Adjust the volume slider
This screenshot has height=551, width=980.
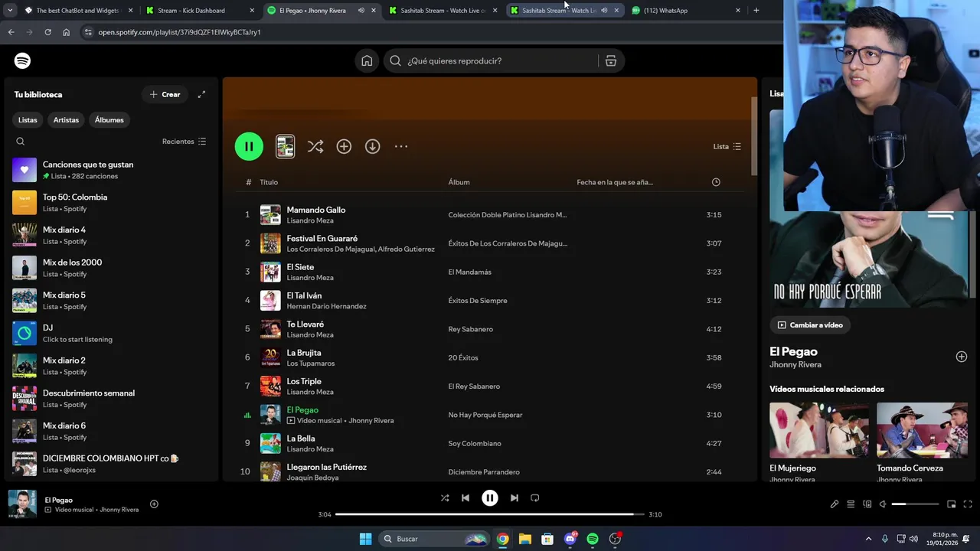click(915, 504)
